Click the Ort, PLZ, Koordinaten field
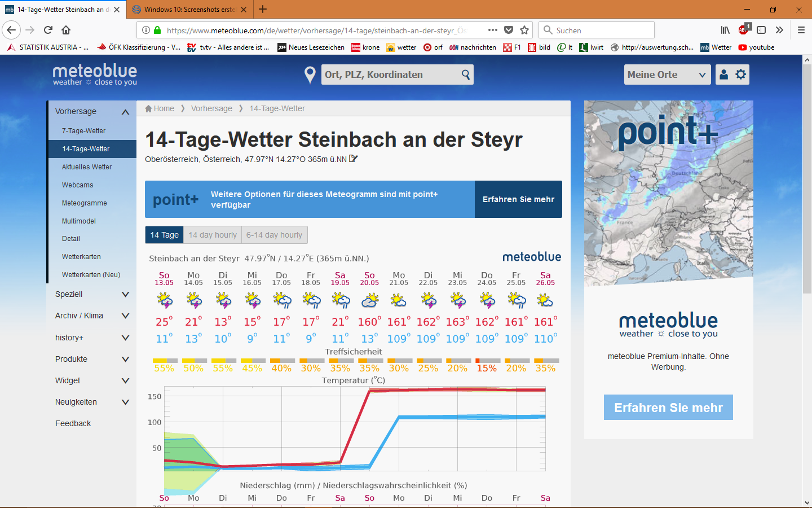Image resolution: width=812 pixels, height=508 pixels. [x=390, y=75]
